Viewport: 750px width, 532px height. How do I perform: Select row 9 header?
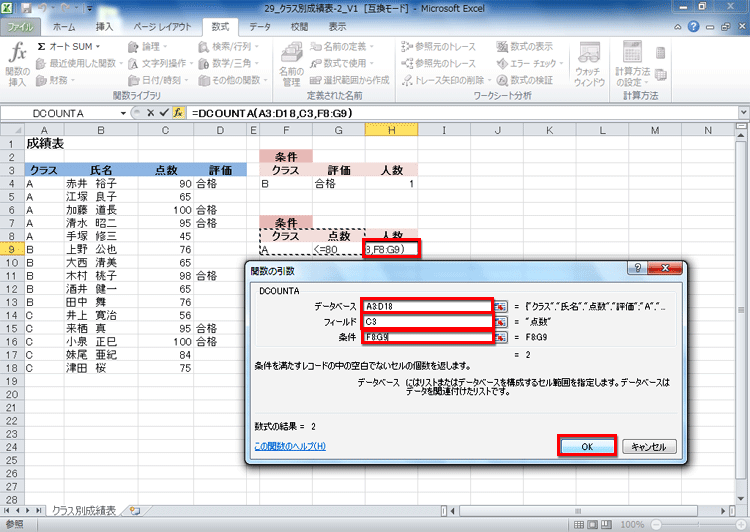coord(12,249)
